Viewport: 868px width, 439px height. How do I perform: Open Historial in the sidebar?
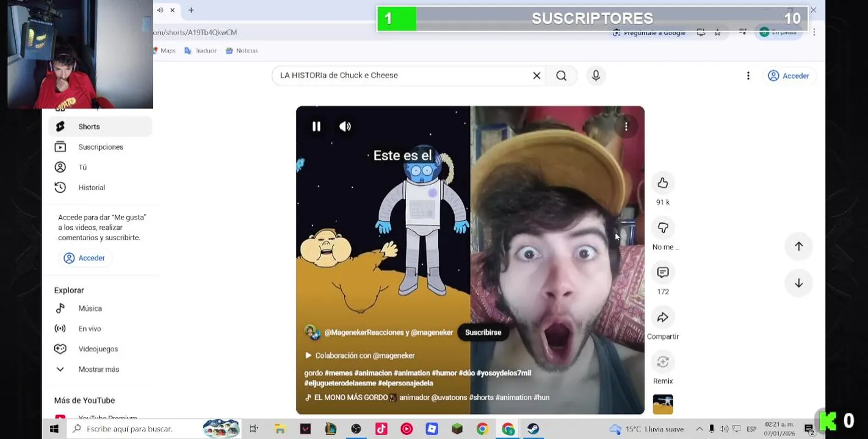pyautogui.click(x=100, y=187)
